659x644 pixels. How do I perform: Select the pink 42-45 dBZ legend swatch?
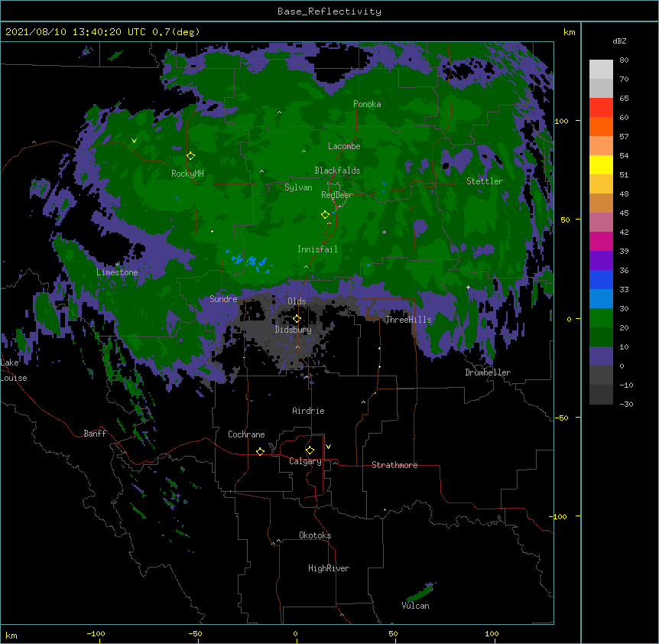pyautogui.click(x=601, y=223)
